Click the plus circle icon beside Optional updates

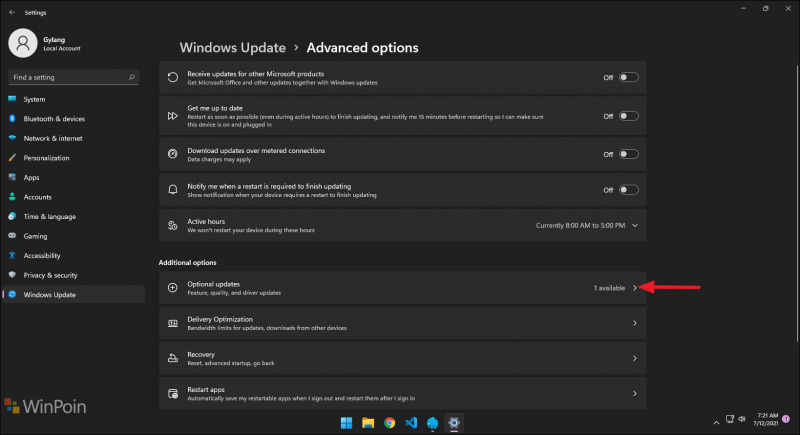pos(173,288)
